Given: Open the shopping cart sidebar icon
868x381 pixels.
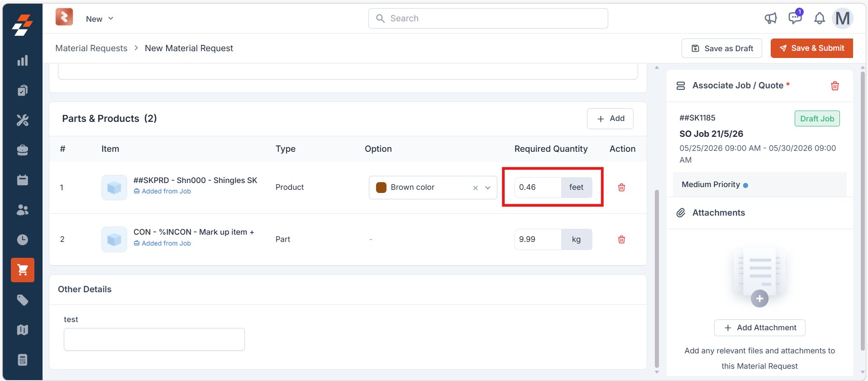Looking at the screenshot, I should click(x=23, y=270).
